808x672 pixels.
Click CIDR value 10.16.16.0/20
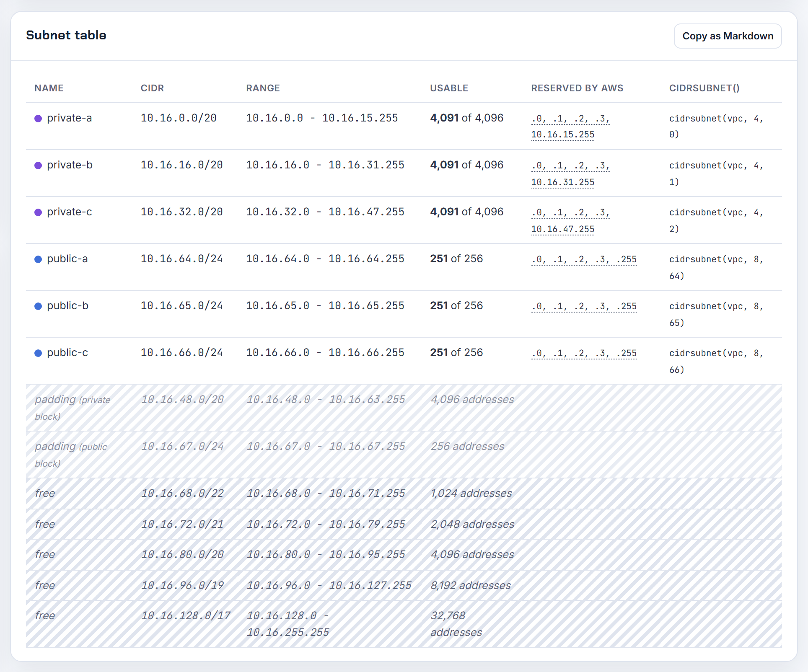click(181, 165)
